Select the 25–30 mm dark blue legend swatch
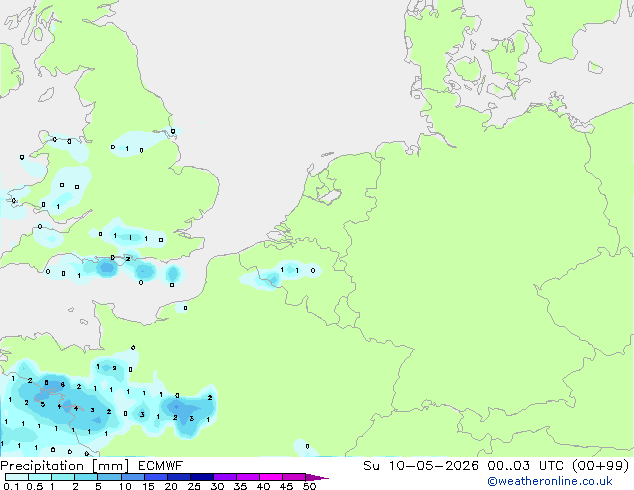Screen dimensions: 634x490 202,477
